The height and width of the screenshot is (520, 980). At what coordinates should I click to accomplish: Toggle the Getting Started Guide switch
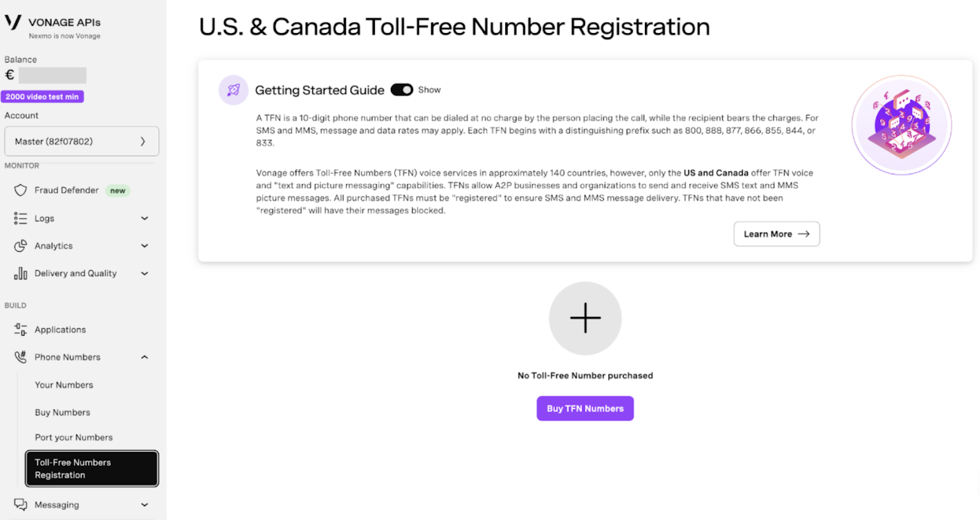[x=402, y=90]
